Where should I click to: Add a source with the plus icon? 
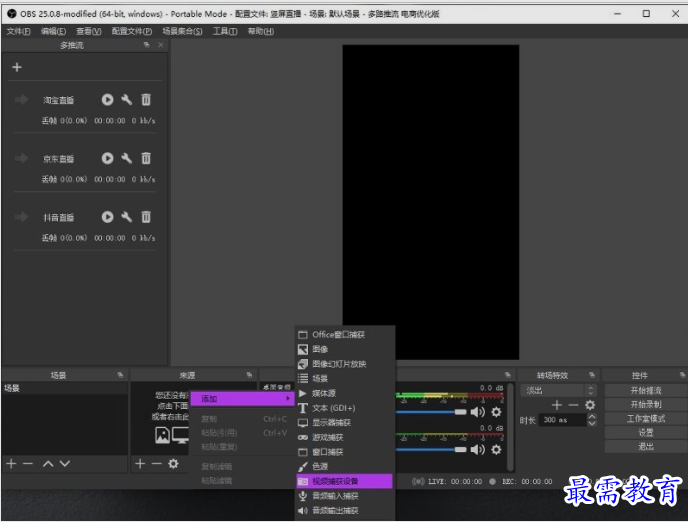(x=140, y=464)
